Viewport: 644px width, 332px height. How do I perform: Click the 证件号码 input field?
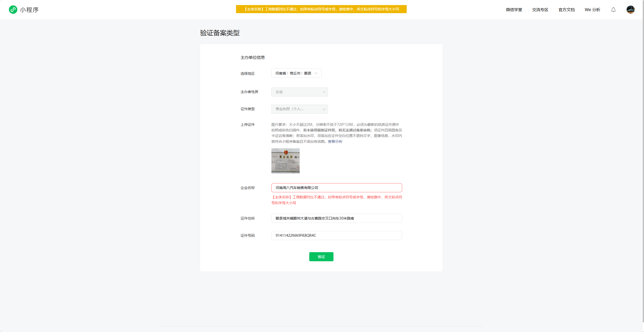point(336,235)
